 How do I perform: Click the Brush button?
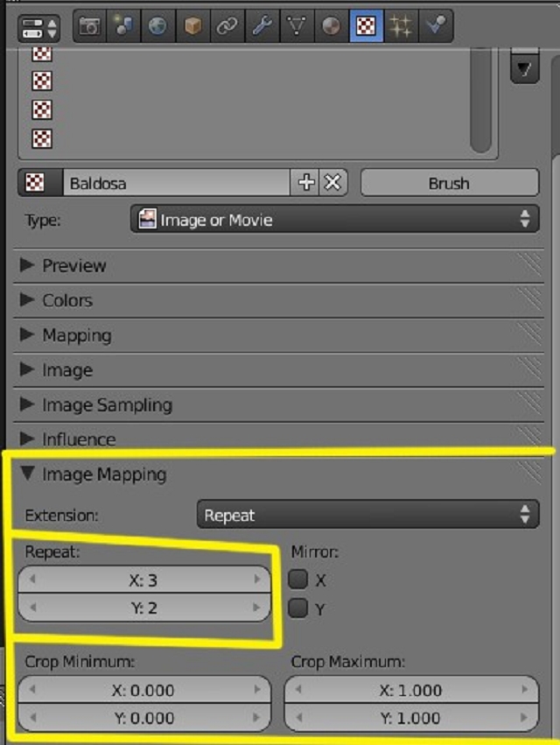[449, 183]
